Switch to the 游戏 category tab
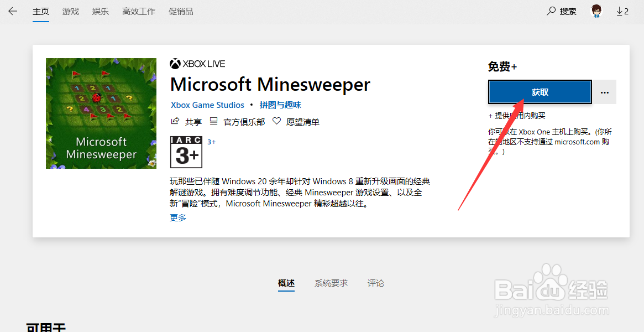Viewport: 644px width, 332px height. (70, 11)
